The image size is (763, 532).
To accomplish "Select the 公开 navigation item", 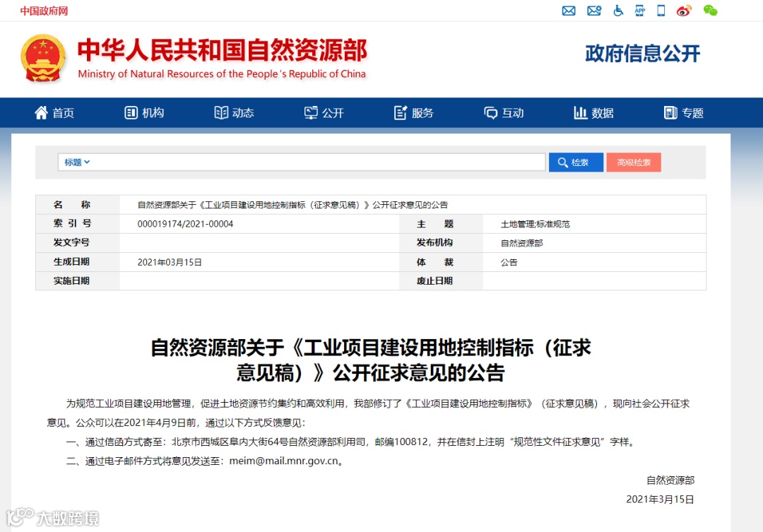I will 333,113.
